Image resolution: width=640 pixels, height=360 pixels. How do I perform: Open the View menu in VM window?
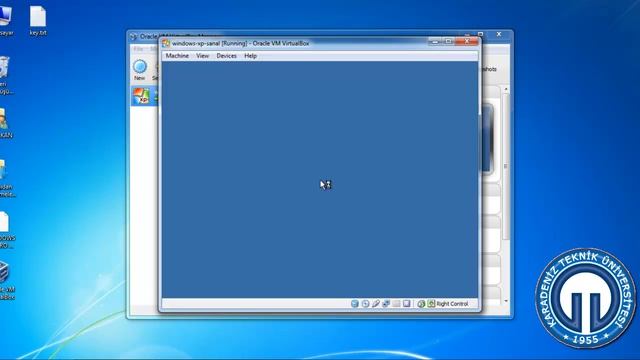tap(202, 56)
